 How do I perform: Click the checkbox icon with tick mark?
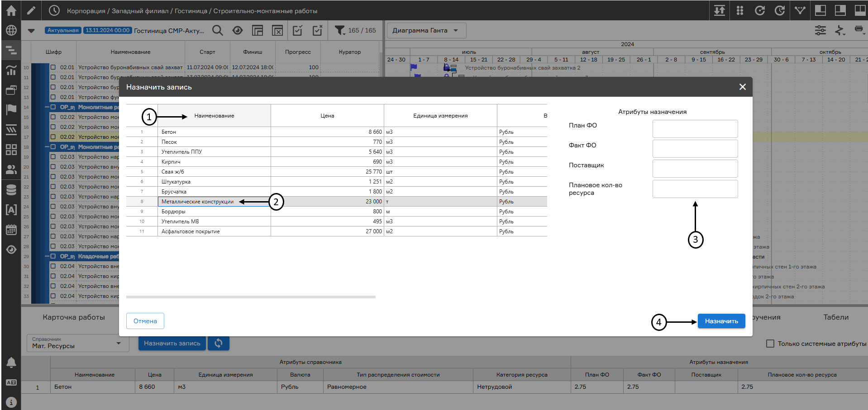(x=297, y=30)
